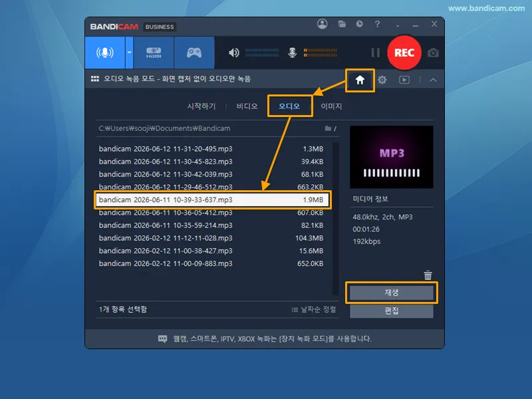Switch to the 이미지 tab
The width and height of the screenshot is (532, 399).
tap(331, 106)
